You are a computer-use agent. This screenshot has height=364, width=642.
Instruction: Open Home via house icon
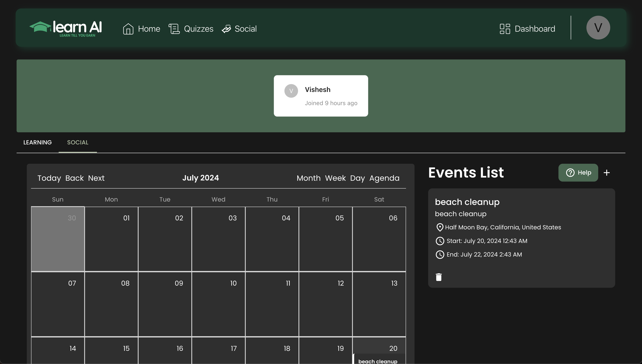(128, 29)
